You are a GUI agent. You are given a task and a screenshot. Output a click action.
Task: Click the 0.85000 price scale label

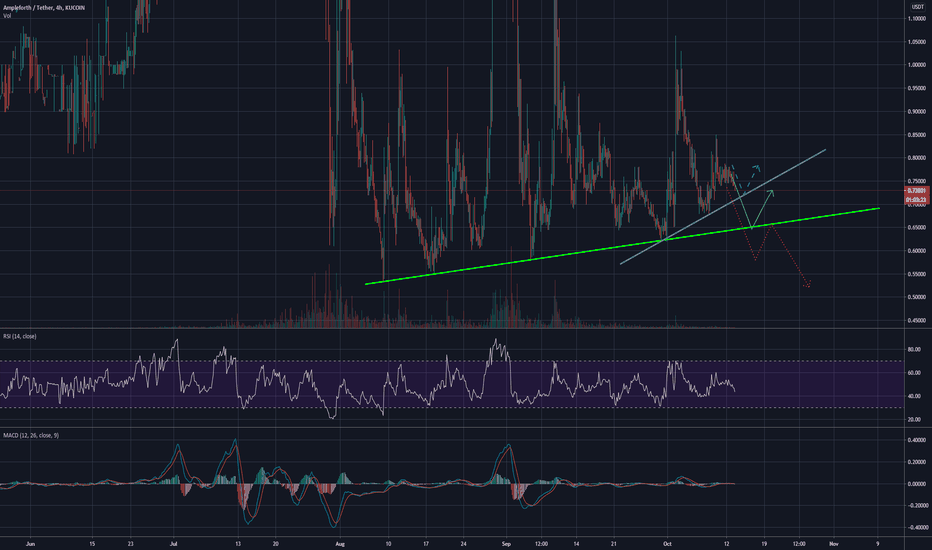(917, 135)
